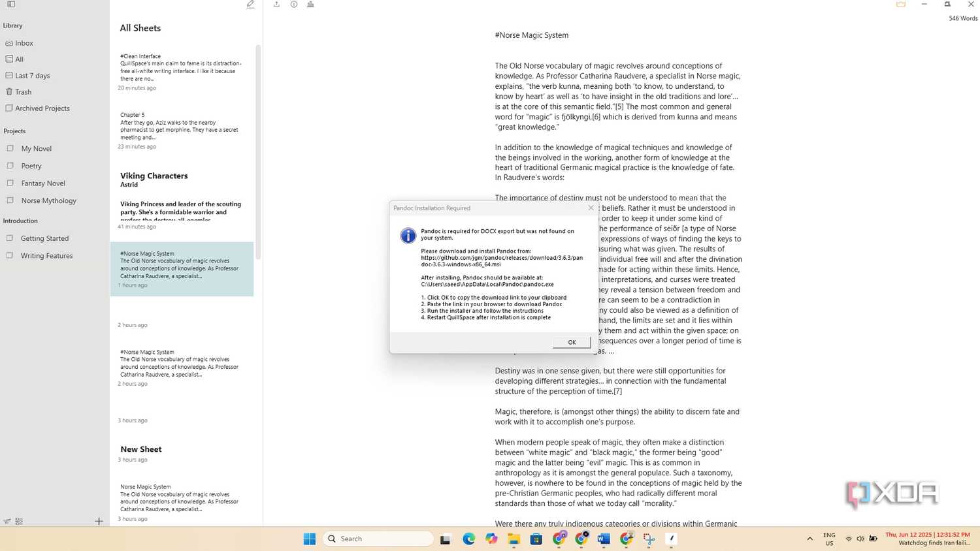Open Microsoft Edge from the taskbar
This screenshot has height=551, width=980.
point(469,539)
